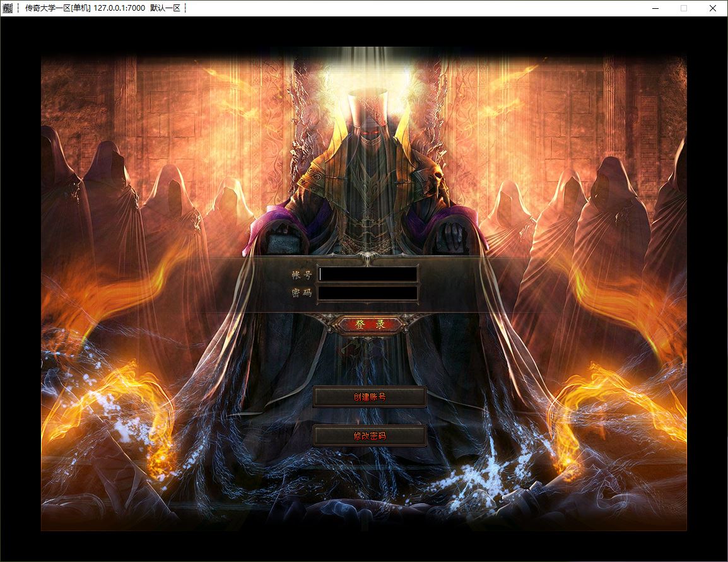
Task: Open the 创建账号 create account button
Action: point(370,397)
